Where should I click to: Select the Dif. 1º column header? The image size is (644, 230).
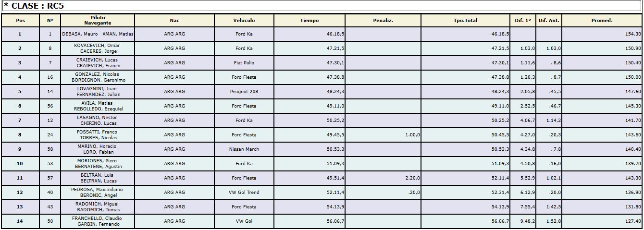tap(522, 21)
